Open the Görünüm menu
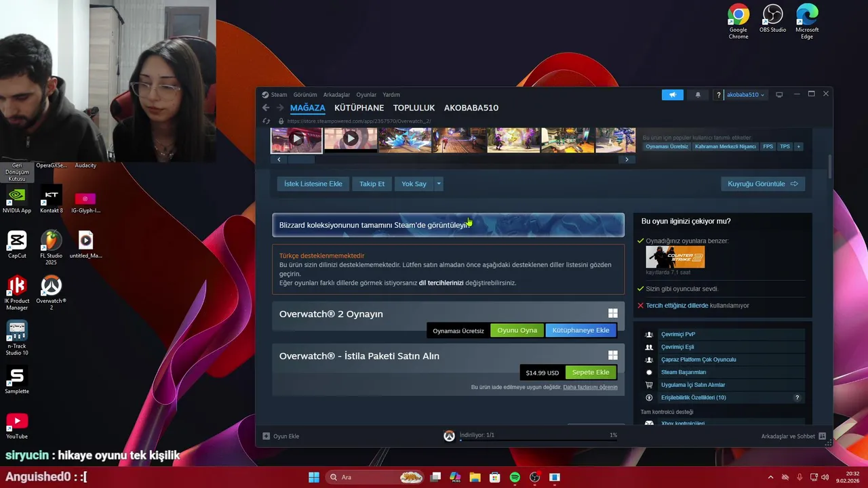 click(305, 95)
